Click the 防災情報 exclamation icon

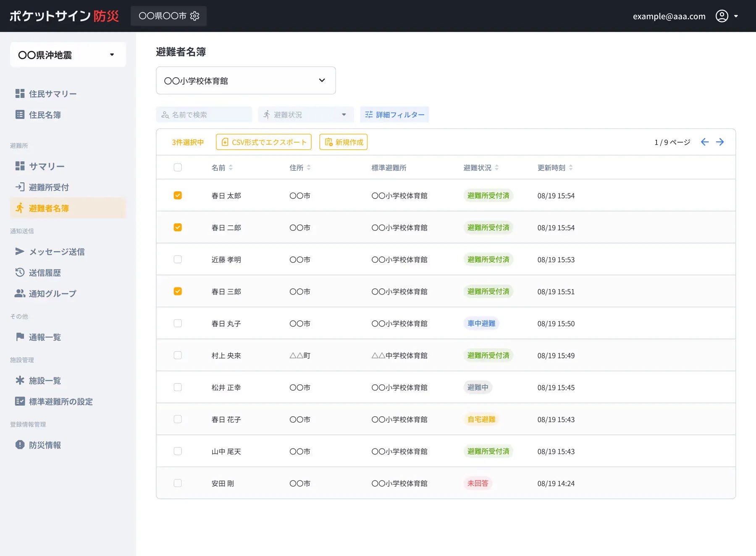tap(20, 444)
